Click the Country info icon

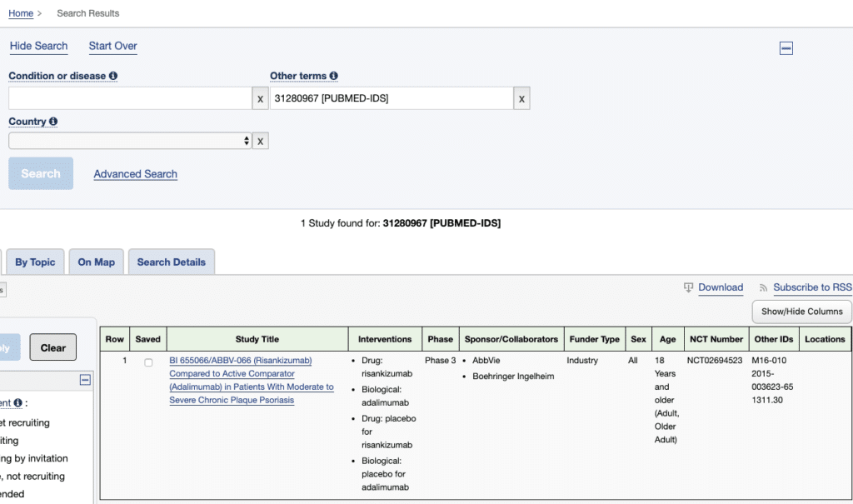52,122
